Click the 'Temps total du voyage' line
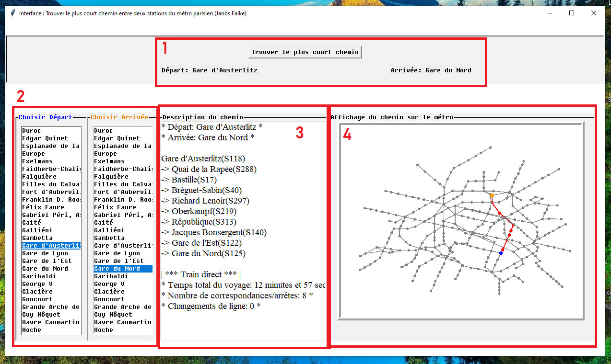Screen dimensions: 611x364 coord(243,285)
